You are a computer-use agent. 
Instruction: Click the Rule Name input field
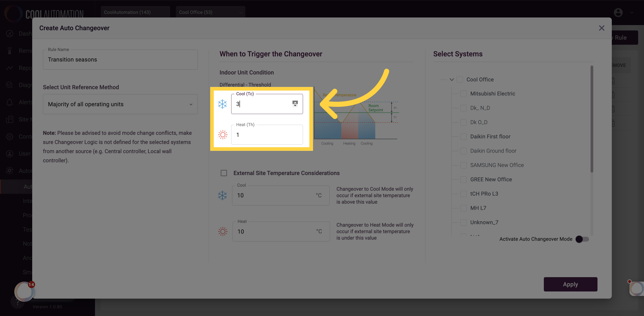[120, 59]
